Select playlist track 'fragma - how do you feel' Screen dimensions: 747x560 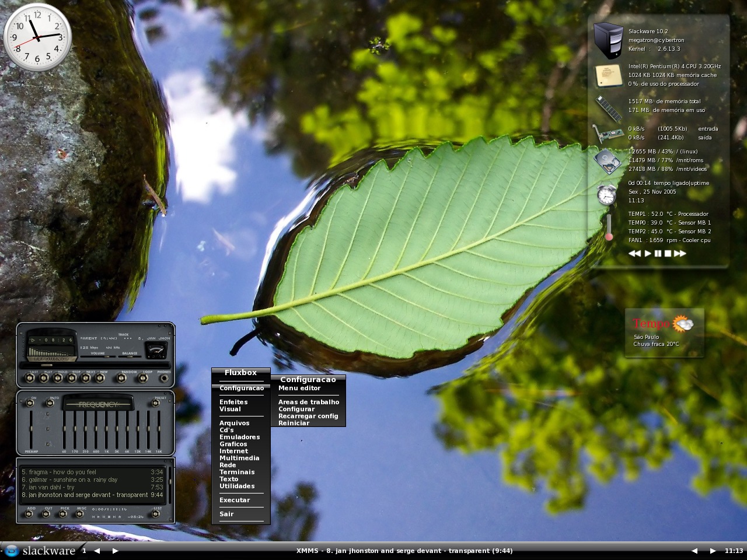pyautogui.click(x=92, y=473)
